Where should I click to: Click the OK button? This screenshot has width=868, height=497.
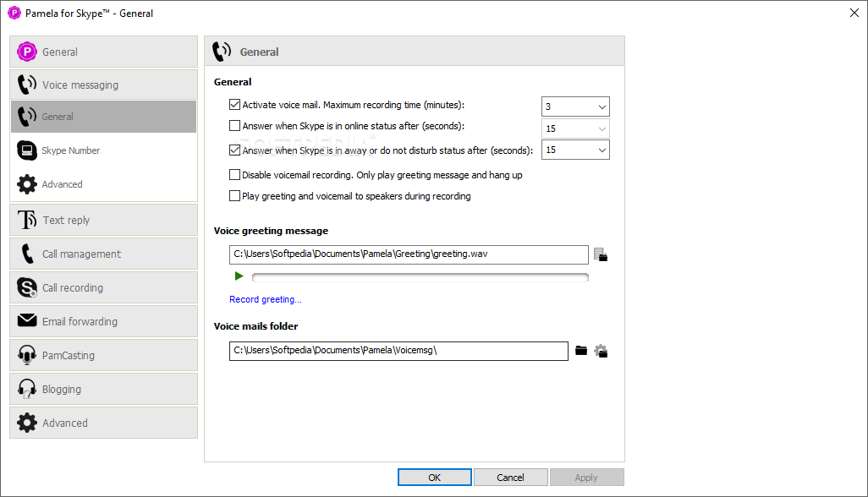435,477
